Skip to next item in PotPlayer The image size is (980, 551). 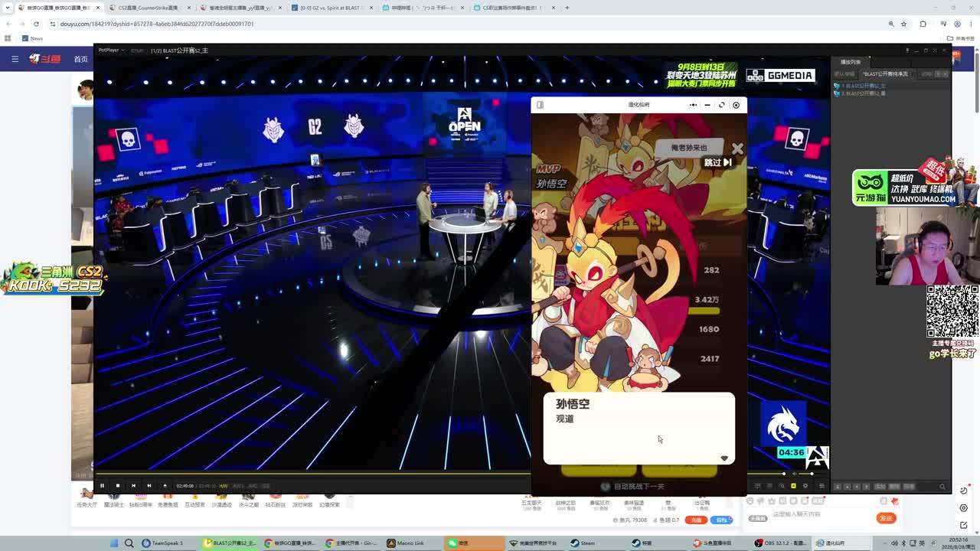coord(149,485)
